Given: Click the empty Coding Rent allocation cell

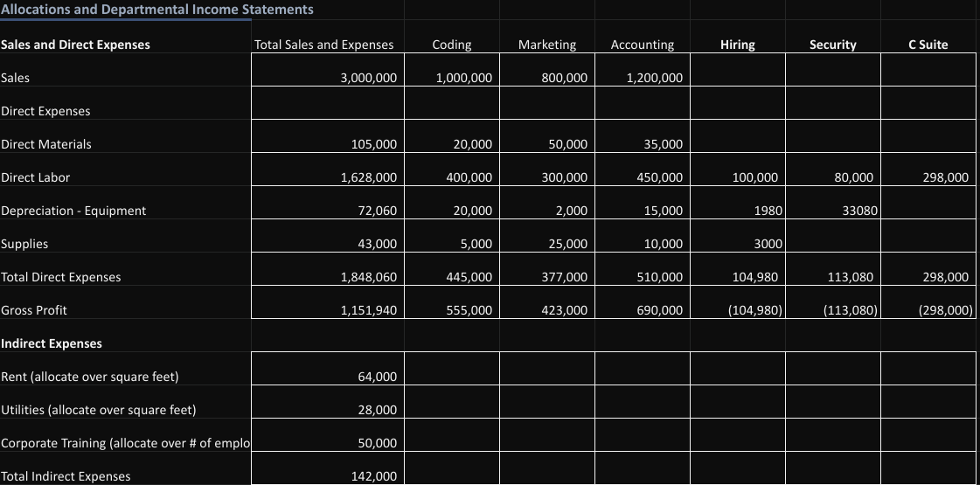Looking at the screenshot, I should [x=452, y=368].
